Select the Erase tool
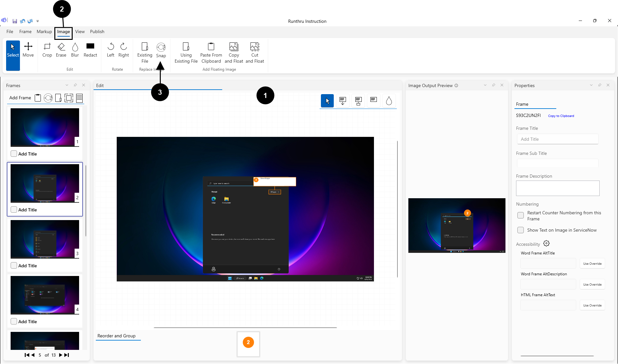This screenshot has height=364, width=618. point(61,50)
